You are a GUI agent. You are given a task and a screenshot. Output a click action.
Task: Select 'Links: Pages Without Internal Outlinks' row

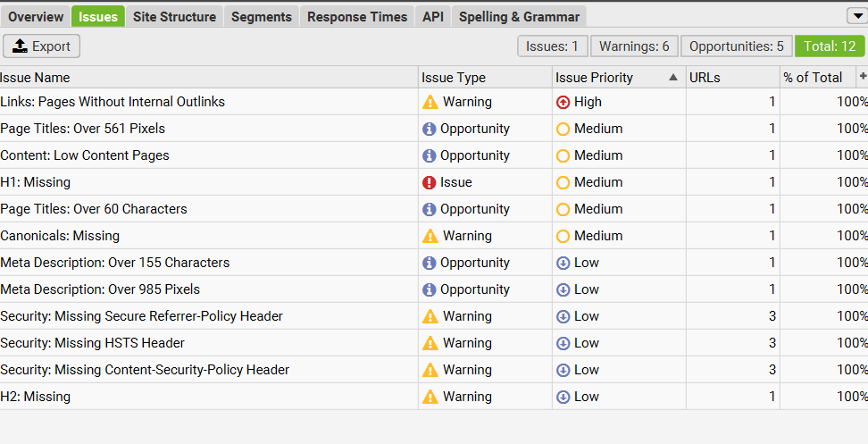[434, 102]
